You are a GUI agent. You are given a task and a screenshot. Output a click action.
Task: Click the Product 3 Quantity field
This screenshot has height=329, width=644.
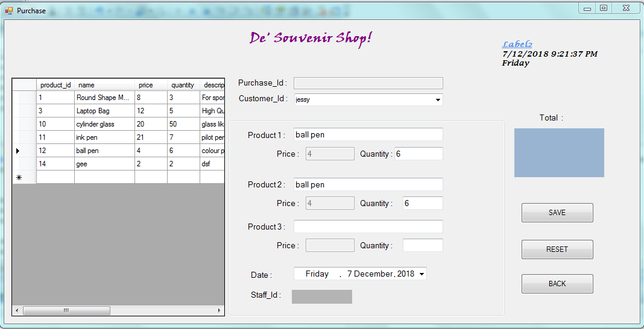pos(423,245)
